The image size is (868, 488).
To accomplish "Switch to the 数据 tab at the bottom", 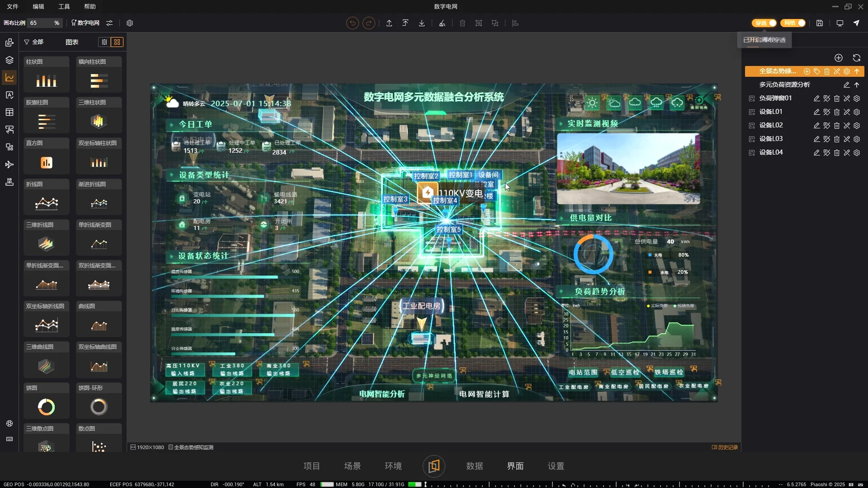I will [474, 466].
